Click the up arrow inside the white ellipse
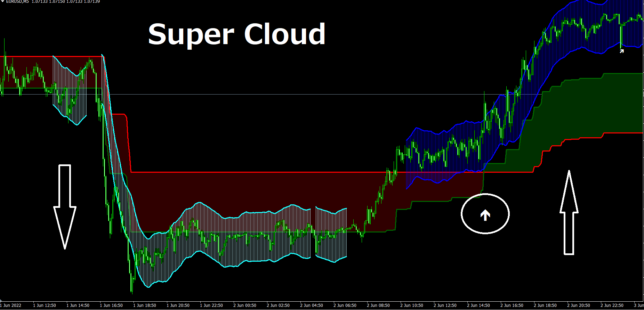The image size is (644, 310). tap(485, 215)
